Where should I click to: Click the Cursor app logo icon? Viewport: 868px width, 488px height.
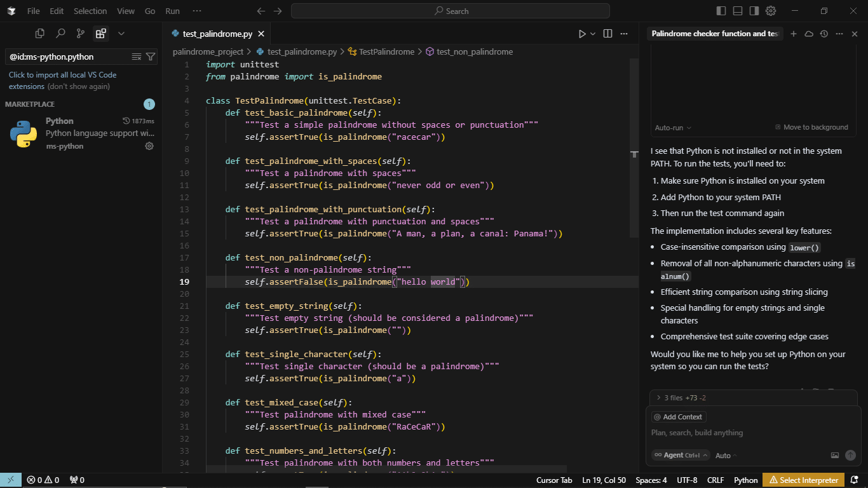click(x=12, y=11)
